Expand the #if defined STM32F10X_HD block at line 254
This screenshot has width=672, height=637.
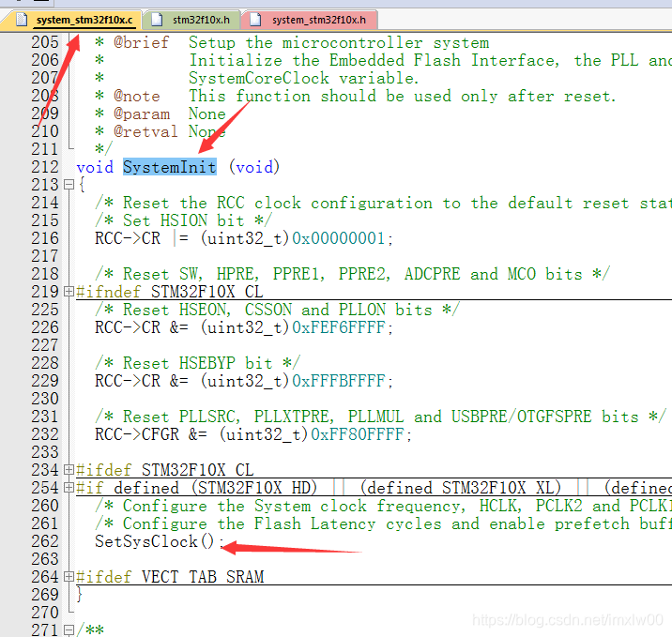[69, 488]
